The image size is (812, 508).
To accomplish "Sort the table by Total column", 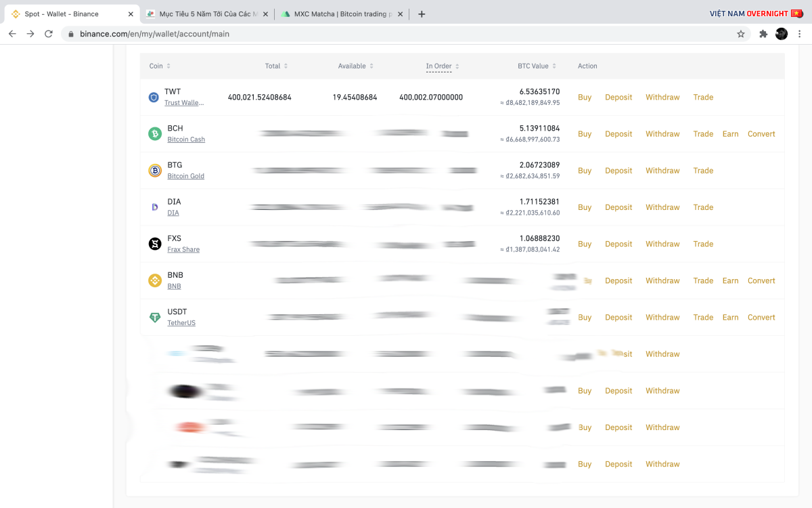I will [276, 66].
